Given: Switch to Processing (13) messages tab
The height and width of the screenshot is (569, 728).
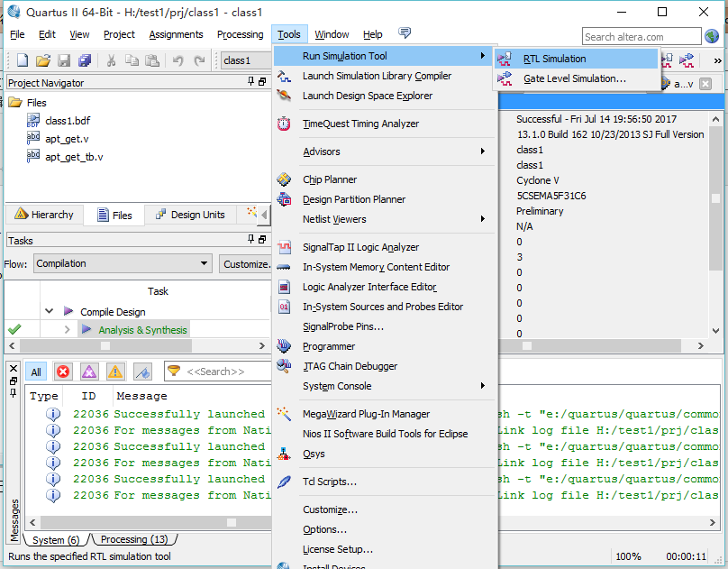Looking at the screenshot, I should click(x=134, y=539).
